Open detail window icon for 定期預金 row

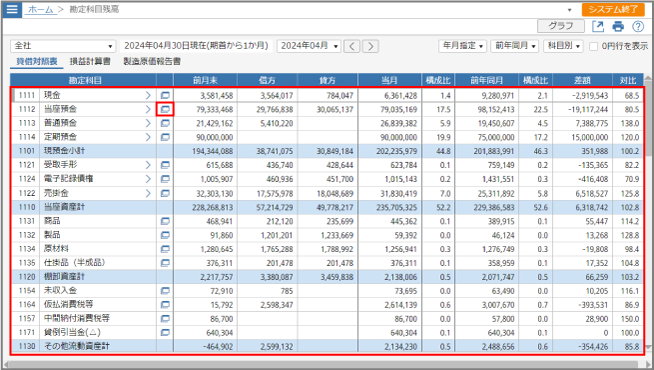pyautogui.click(x=165, y=137)
